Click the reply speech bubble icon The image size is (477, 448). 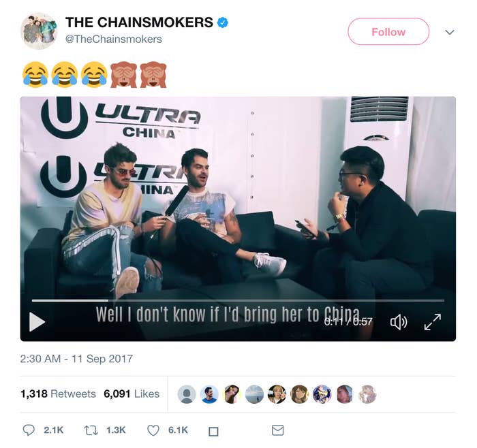click(29, 430)
